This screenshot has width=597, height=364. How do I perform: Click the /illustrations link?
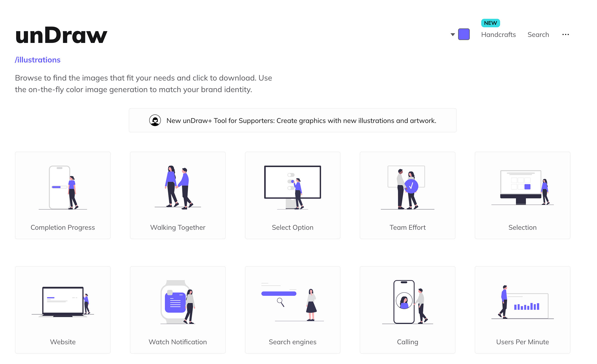pos(38,60)
